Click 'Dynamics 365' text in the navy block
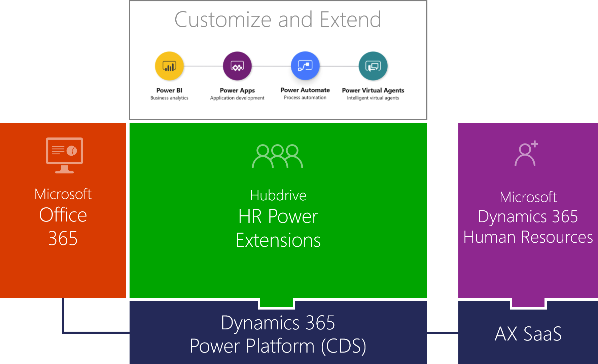598x364 pixels. (278, 323)
